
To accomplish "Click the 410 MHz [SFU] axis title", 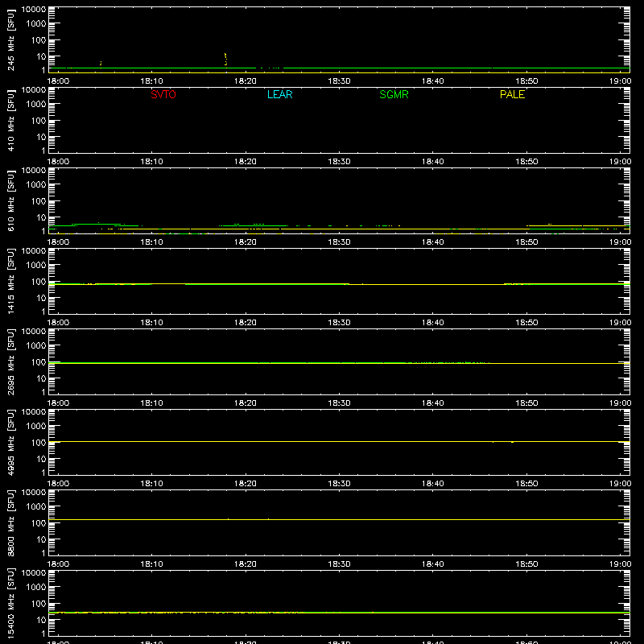I will pos(11,120).
